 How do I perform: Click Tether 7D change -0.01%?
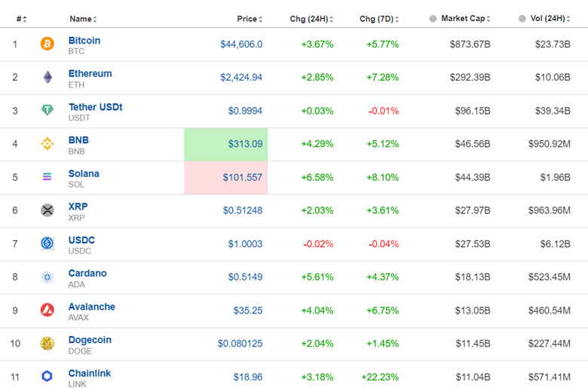pyautogui.click(x=384, y=111)
